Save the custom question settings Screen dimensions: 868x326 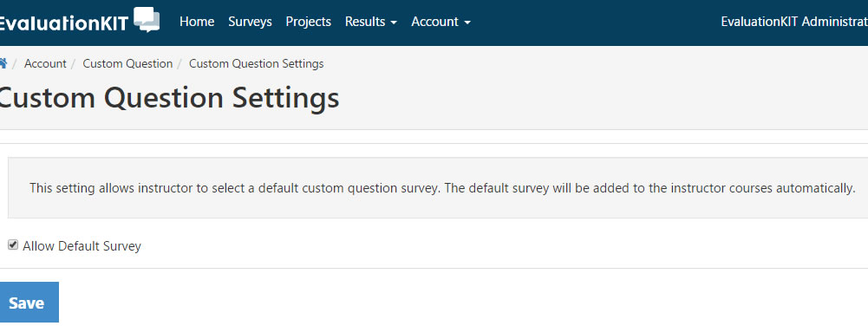[27, 303]
